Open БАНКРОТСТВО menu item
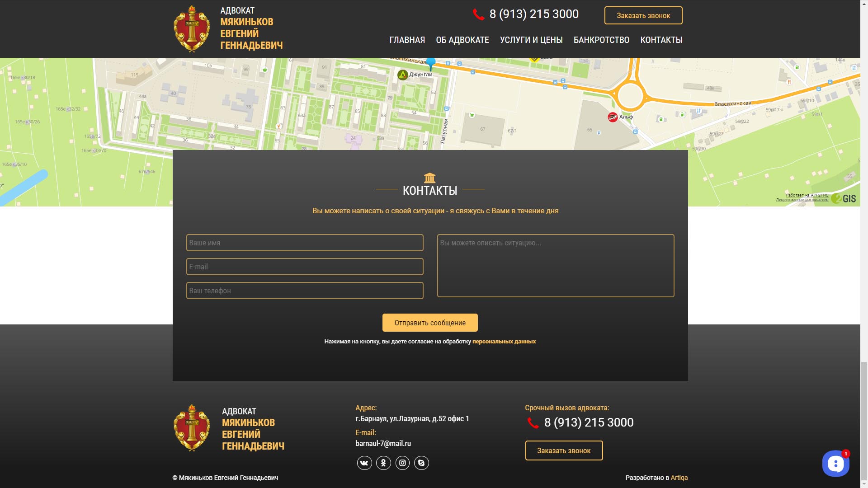This screenshot has height=488, width=868. tap(601, 40)
